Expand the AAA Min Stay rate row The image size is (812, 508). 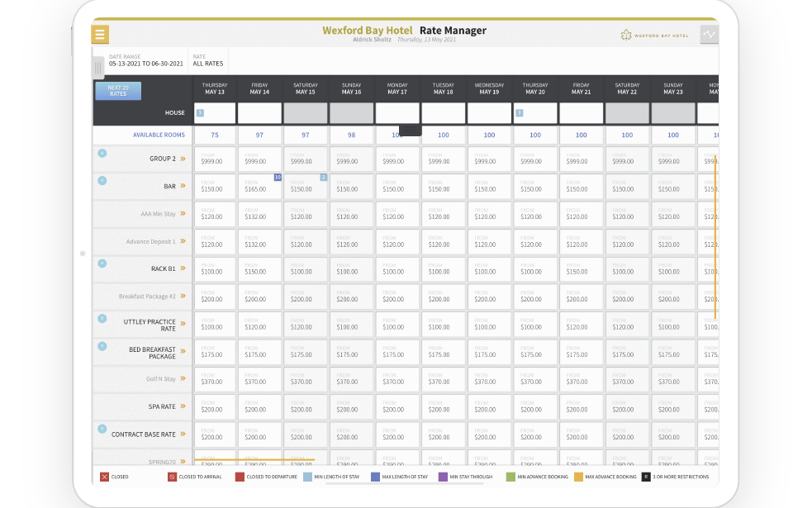click(x=183, y=213)
